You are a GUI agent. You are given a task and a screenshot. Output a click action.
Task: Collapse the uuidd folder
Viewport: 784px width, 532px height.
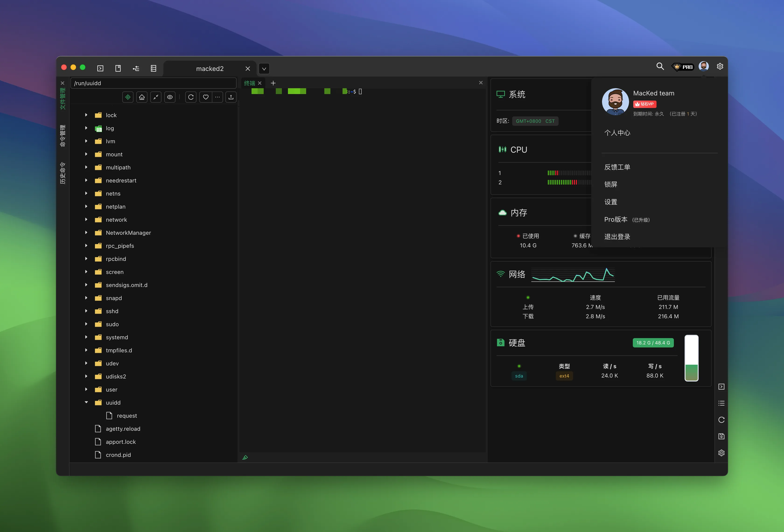86,402
